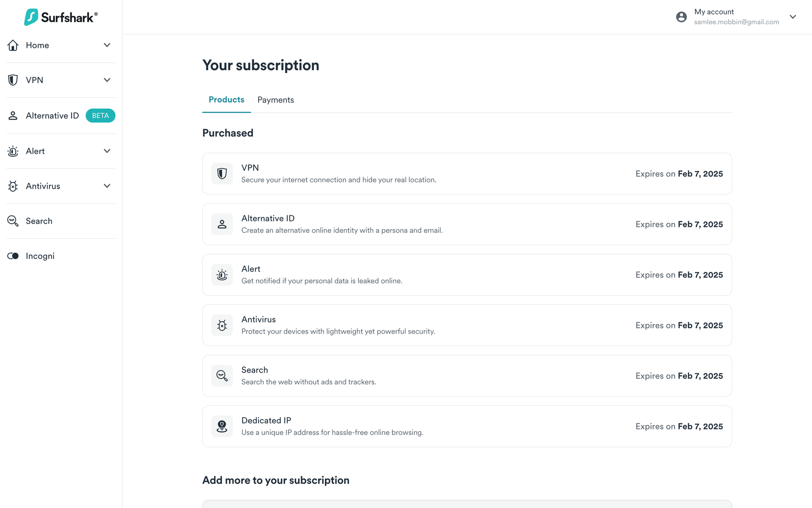812x508 pixels.
Task: Select the Antivirus product title in Purchased
Action: 258,320
